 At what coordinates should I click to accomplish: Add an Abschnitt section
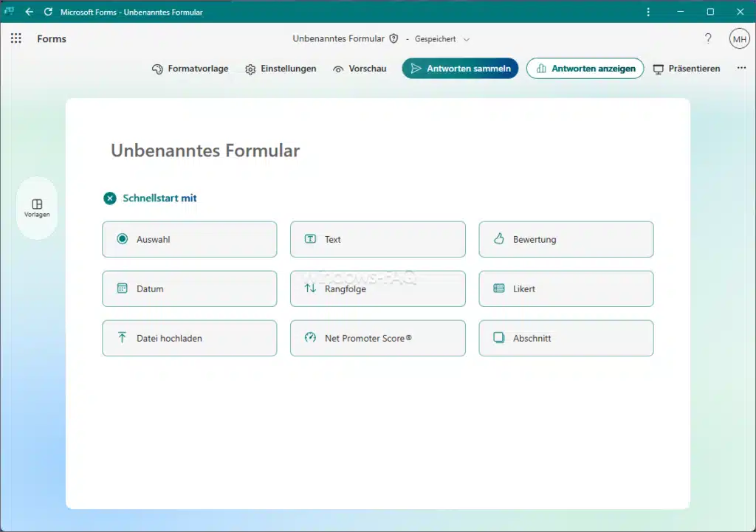coord(566,338)
